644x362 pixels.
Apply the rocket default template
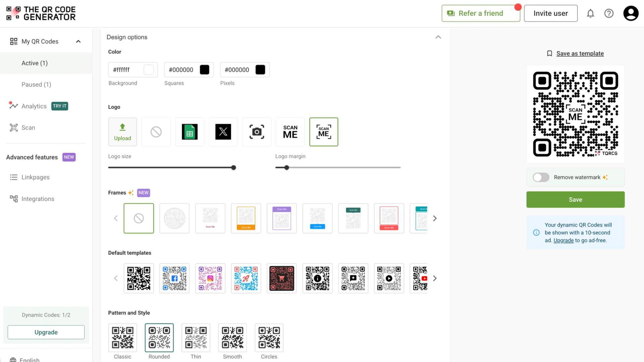click(246, 278)
